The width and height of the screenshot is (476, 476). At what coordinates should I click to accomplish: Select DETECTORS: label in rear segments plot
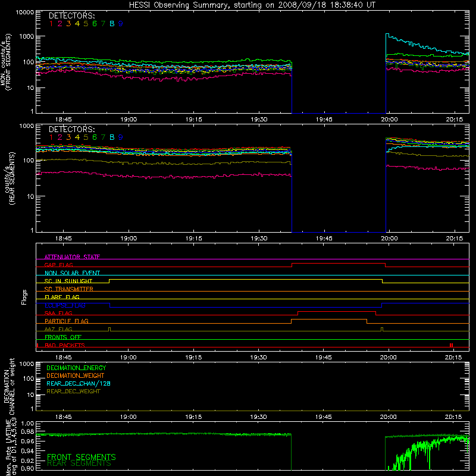tap(71, 129)
